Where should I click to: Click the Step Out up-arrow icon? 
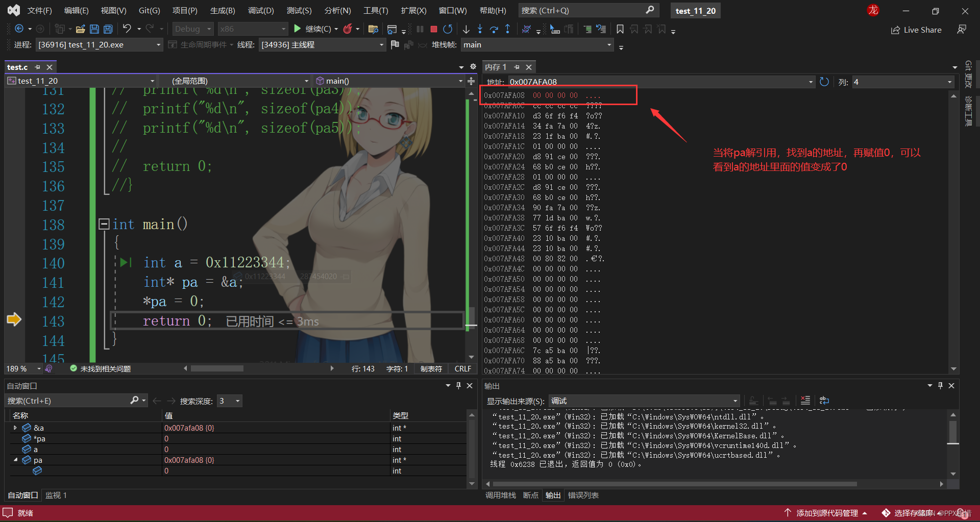tap(507, 29)
